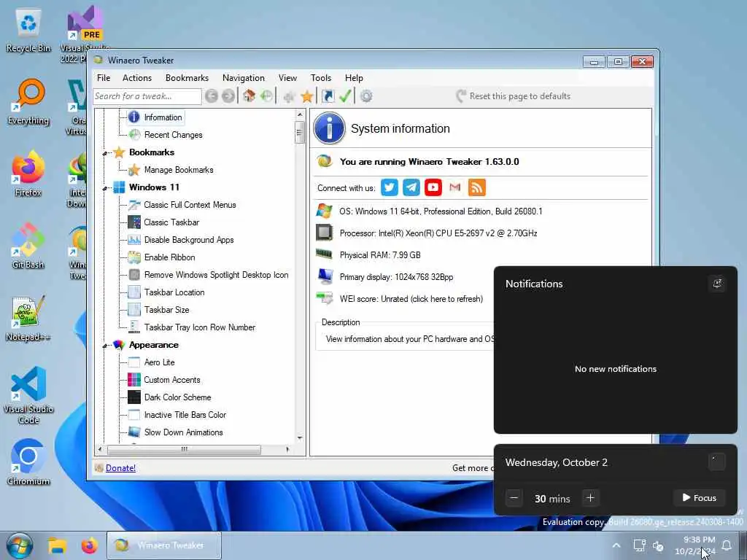Open Firefox from the taskbar
Image resolution: width=747 pixels, height=560 pixels.
pyautogui.click(x=89, y=545)
